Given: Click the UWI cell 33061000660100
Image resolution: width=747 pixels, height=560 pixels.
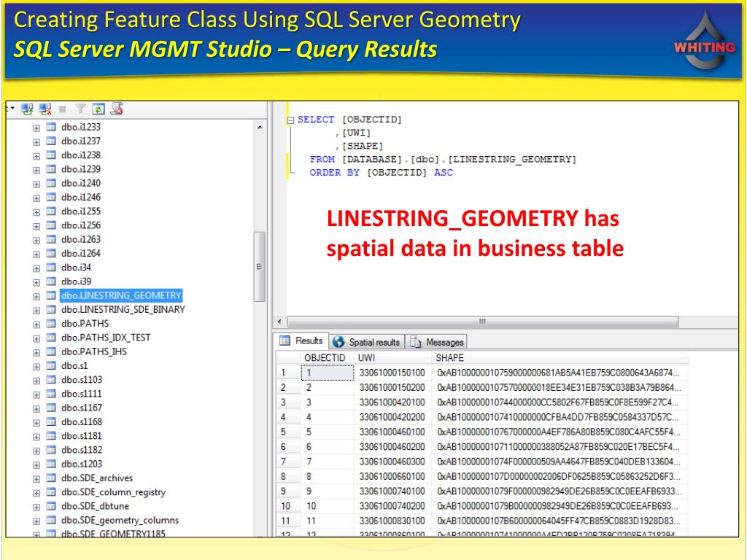Looking at the screenshot, I should pos(392,476).
